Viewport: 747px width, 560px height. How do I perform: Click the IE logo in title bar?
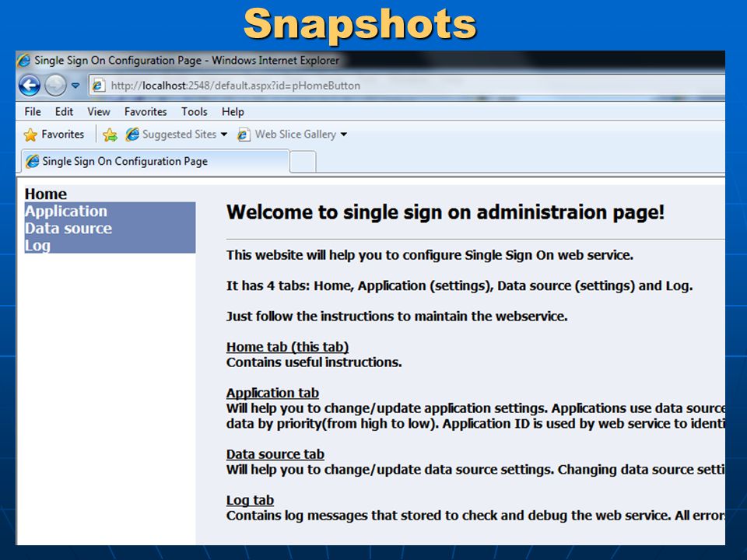click(23, 61)
